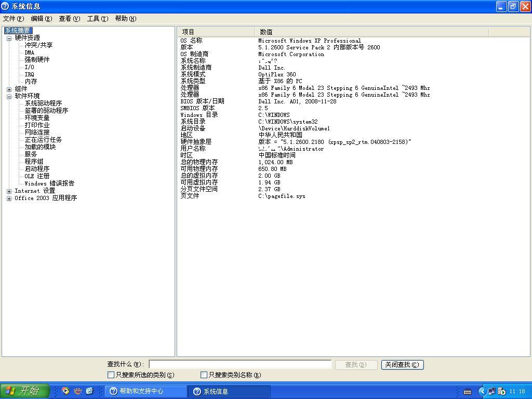Click the 数值 column header

(x=372, y=32)
